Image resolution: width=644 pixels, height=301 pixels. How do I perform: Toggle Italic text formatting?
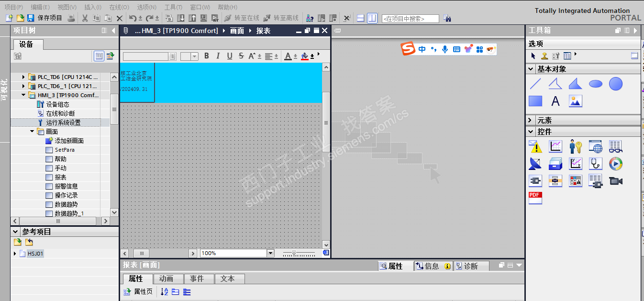(218, 56)
